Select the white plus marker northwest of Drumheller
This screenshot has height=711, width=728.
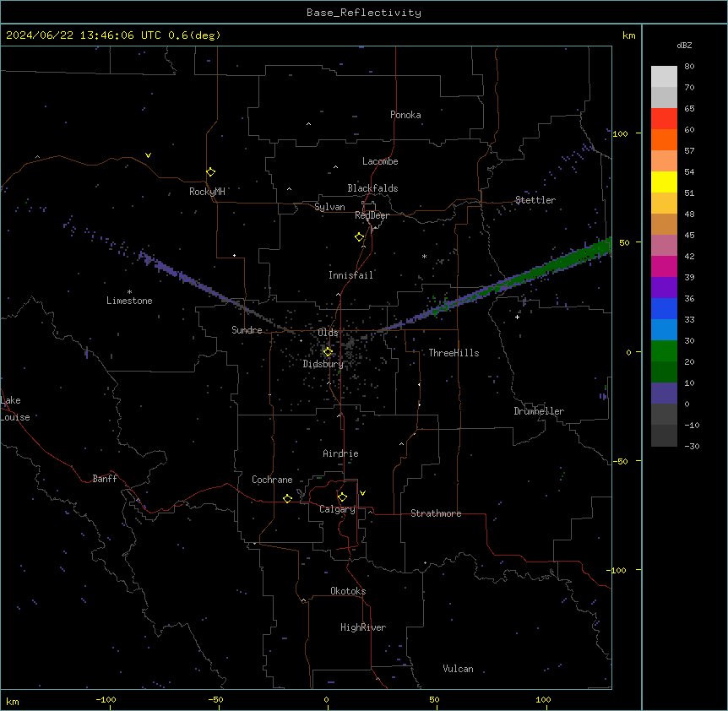[x=517, y=317]
